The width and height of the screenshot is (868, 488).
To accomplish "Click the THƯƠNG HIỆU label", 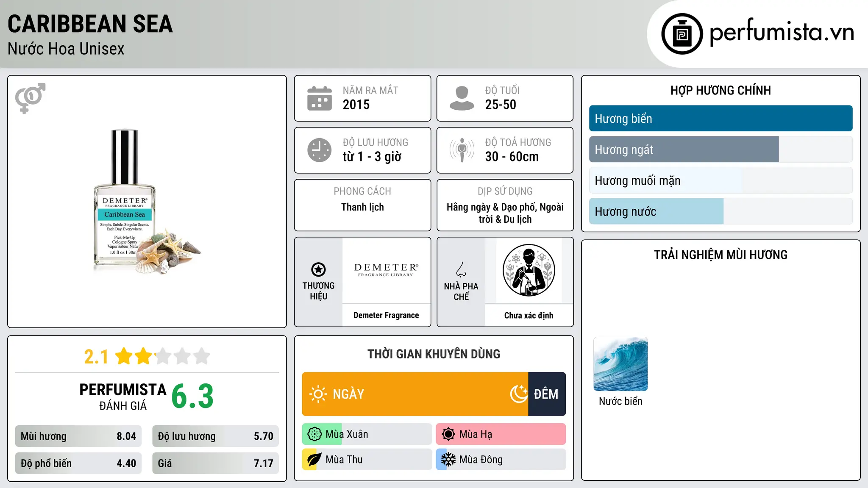I will [318, 291].
